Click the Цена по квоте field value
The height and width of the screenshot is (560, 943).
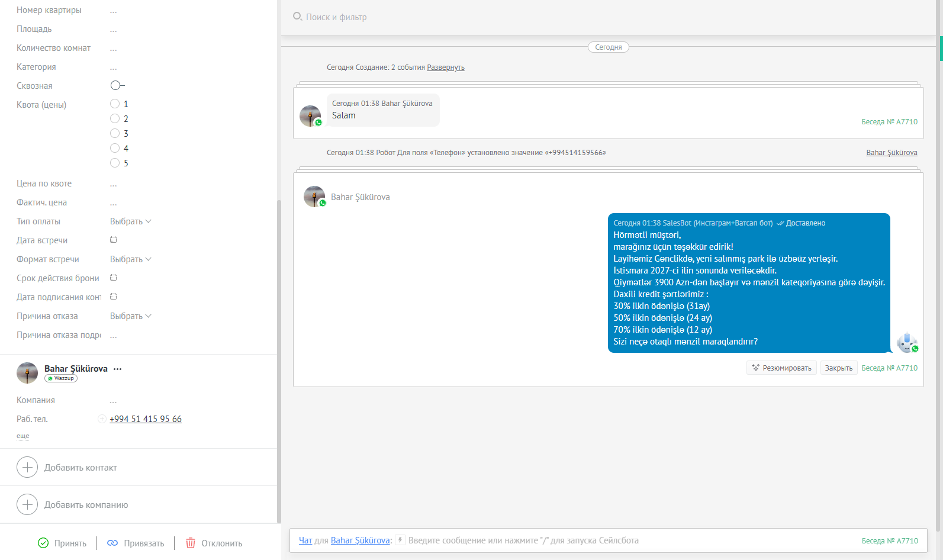tap(114, 184)
